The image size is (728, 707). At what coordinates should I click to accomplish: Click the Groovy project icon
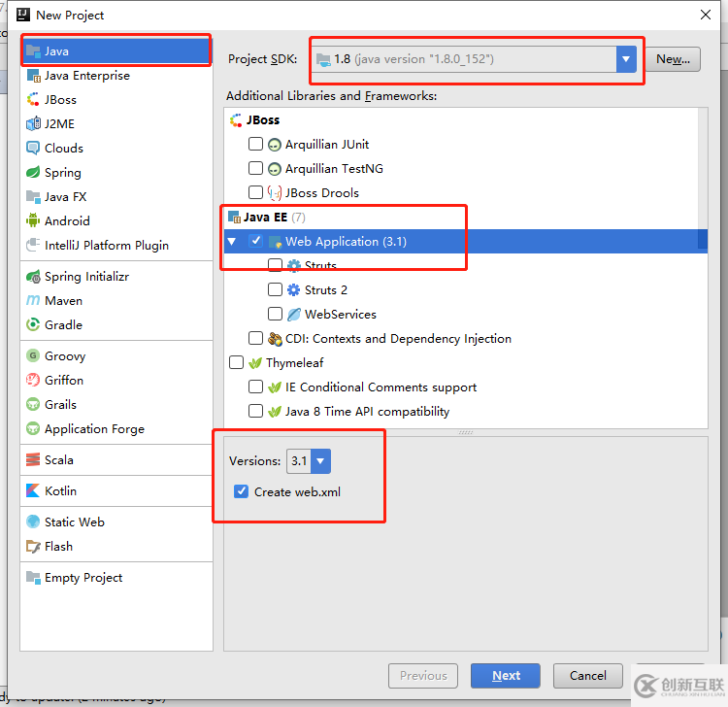click(x=32, y=355)
